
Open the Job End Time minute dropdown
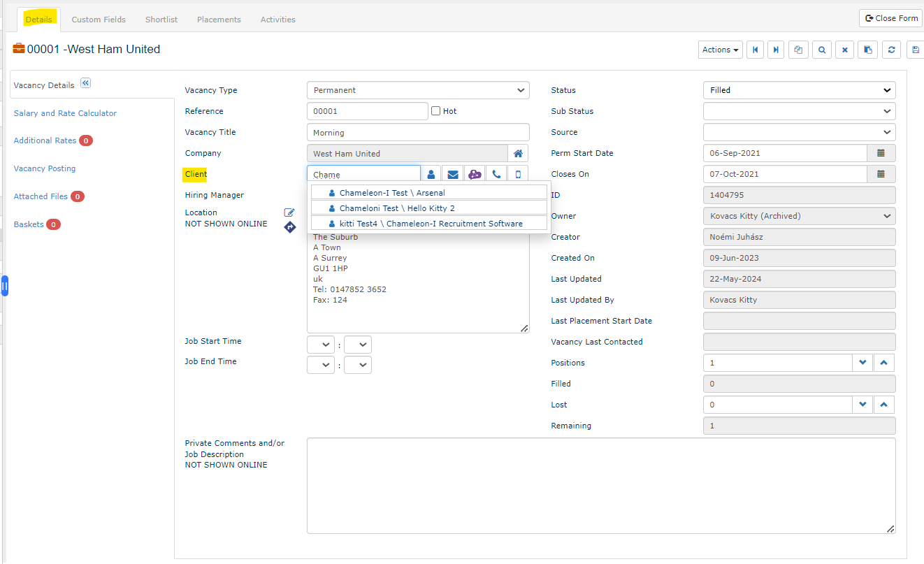click(358, 365)
